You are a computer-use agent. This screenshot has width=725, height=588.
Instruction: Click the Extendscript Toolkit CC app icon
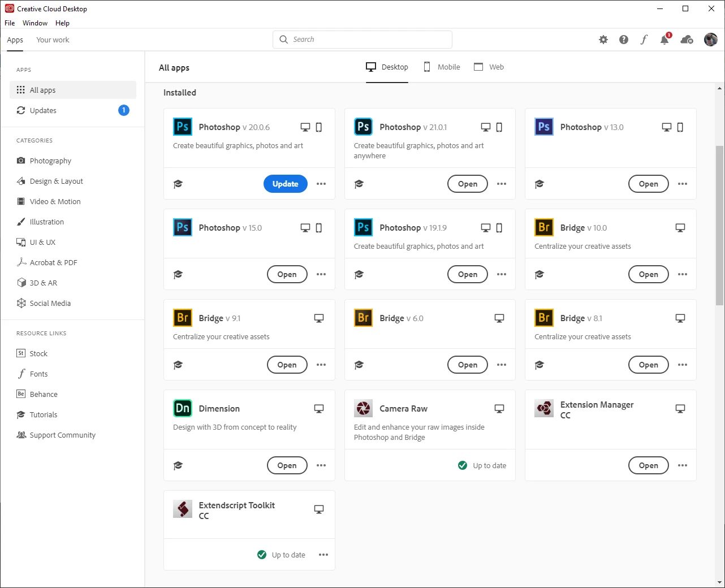pyautogui.click(x=183, y=509)
